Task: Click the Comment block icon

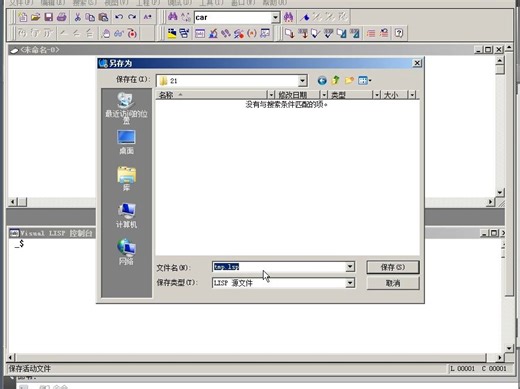Action: (x=371, y=33)
